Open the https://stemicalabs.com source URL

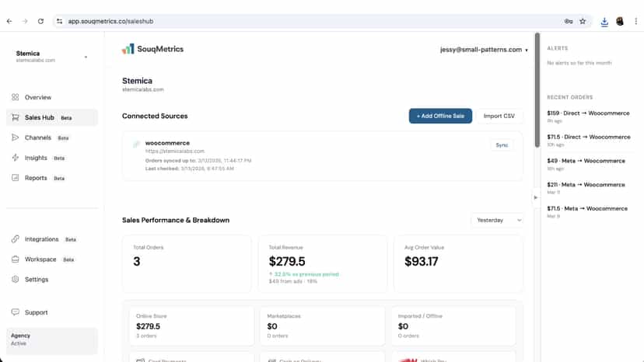click(x=174, y=151)
